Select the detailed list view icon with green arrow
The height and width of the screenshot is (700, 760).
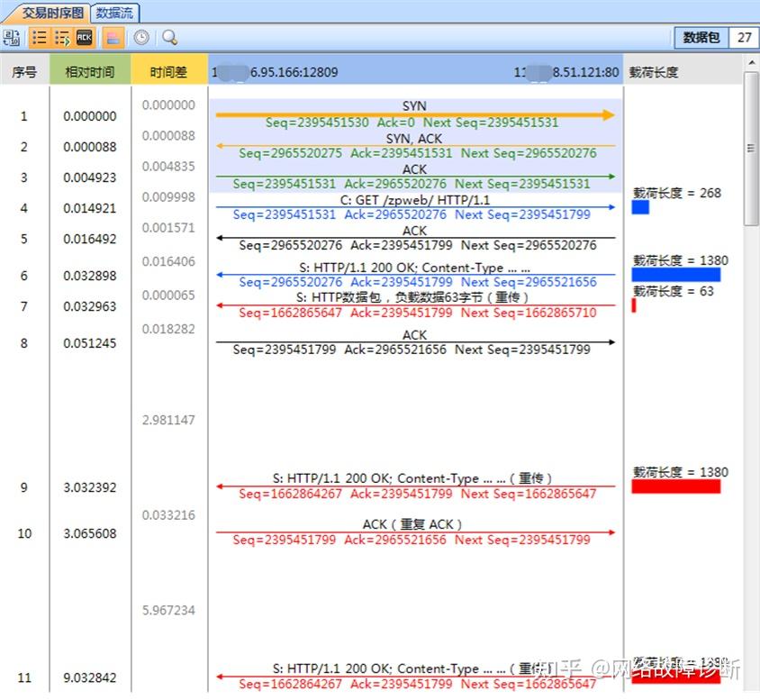point(61,38)
